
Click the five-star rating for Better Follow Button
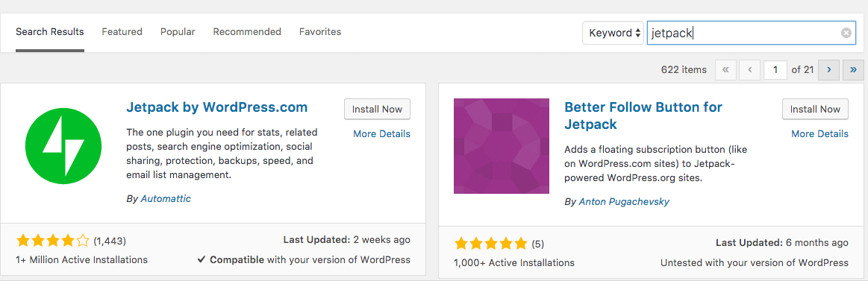(x=490, y=244)
